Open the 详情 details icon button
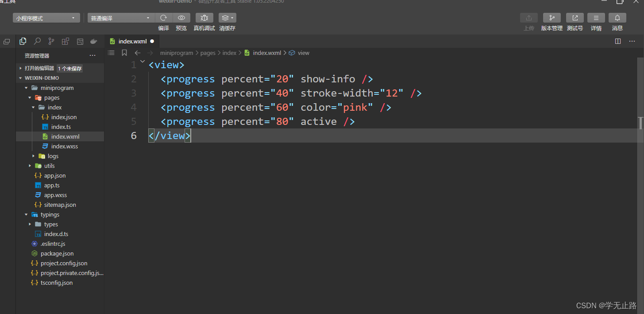The image size is (644, 314). click(x=596, y=18)
